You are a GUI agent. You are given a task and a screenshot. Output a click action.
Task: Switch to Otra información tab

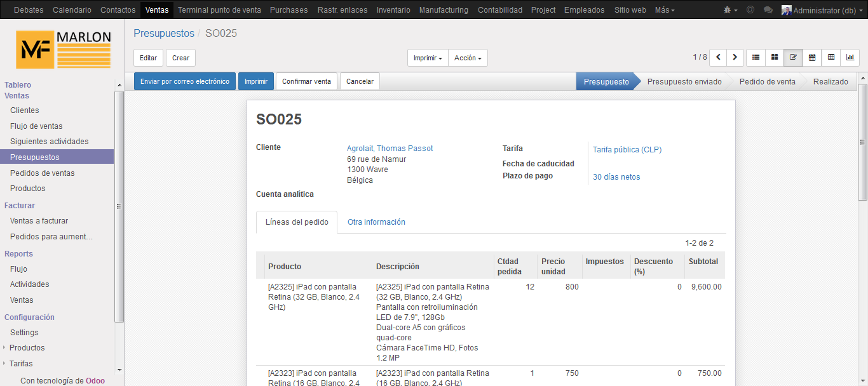[x=376, y=222]
